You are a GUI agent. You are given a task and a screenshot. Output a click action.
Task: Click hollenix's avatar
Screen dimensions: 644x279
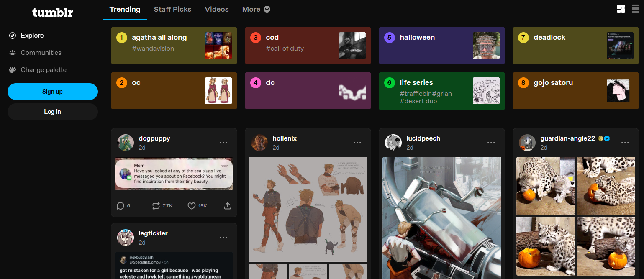259,143
